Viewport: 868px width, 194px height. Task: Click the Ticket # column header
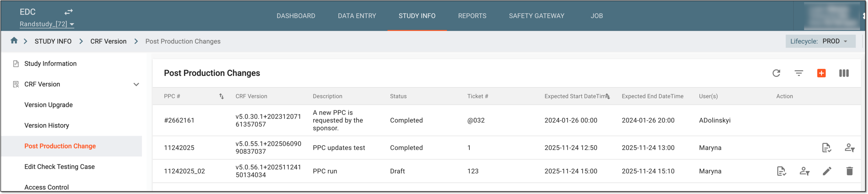pyautogui.click(x=477, y=96)
